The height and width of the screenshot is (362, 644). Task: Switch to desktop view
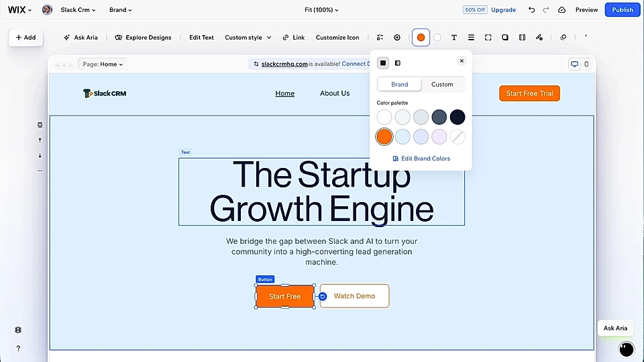coord(575,64)
